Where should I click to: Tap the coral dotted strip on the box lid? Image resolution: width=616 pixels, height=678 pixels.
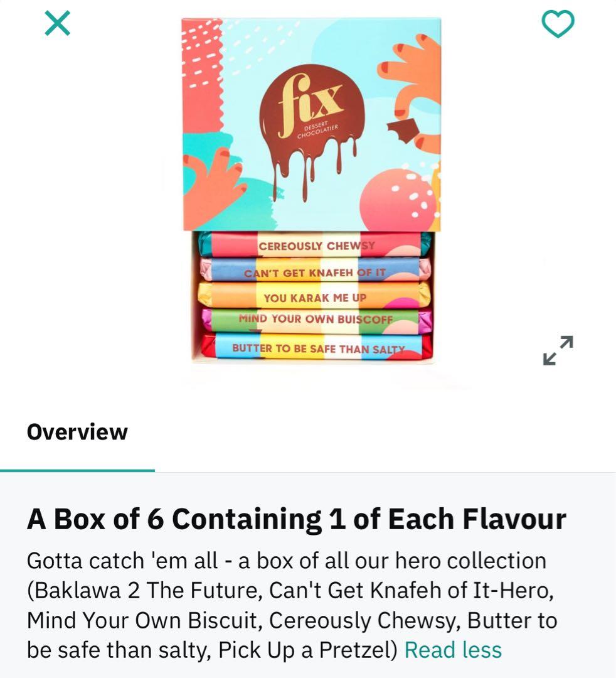(x=202, y=73)
